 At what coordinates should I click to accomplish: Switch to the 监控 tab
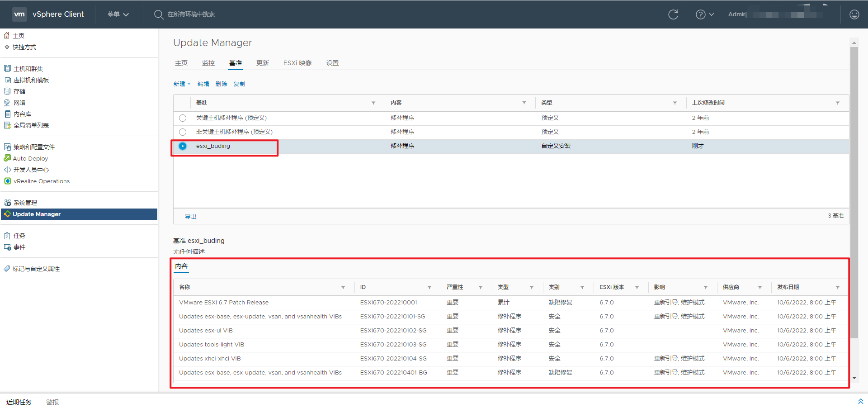point(208,63)
